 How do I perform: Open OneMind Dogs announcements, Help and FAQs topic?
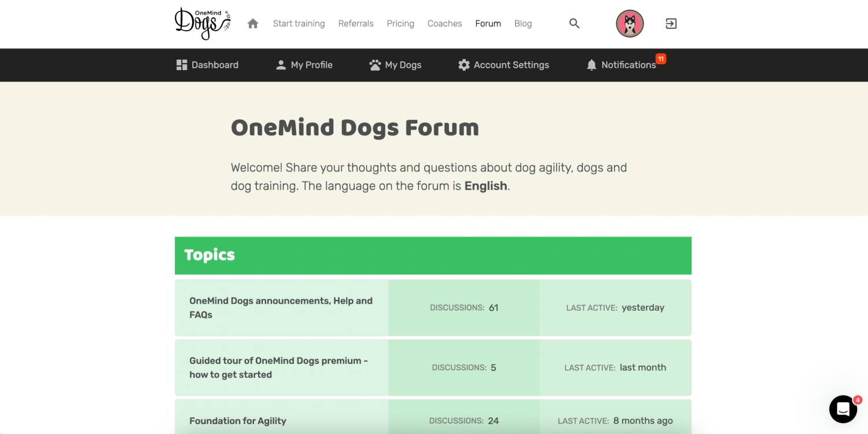pos(281,308)
